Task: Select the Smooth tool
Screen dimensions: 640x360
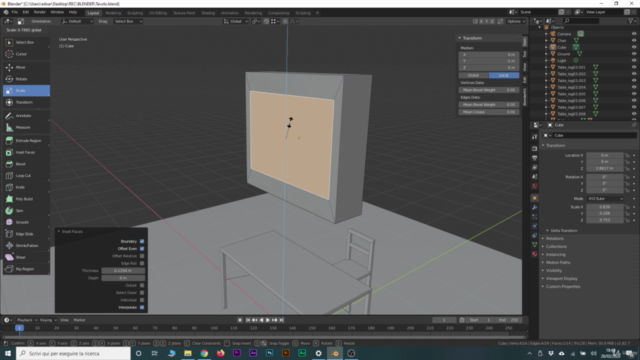Action: (x=26, y=222)
